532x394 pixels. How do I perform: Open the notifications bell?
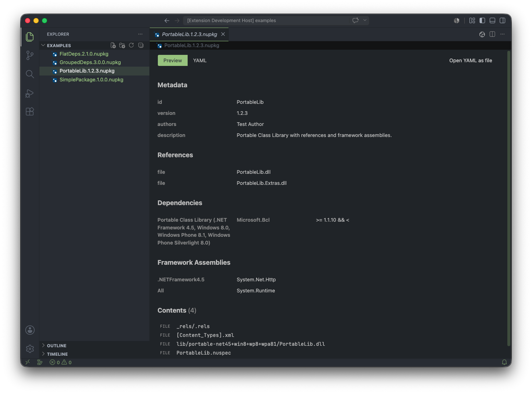(x=504, y=362)
